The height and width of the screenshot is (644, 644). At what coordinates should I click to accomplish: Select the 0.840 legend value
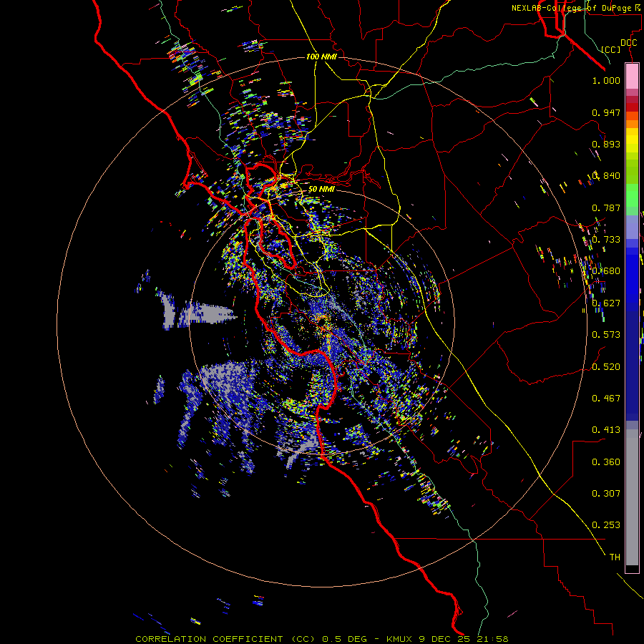(606, 176)
